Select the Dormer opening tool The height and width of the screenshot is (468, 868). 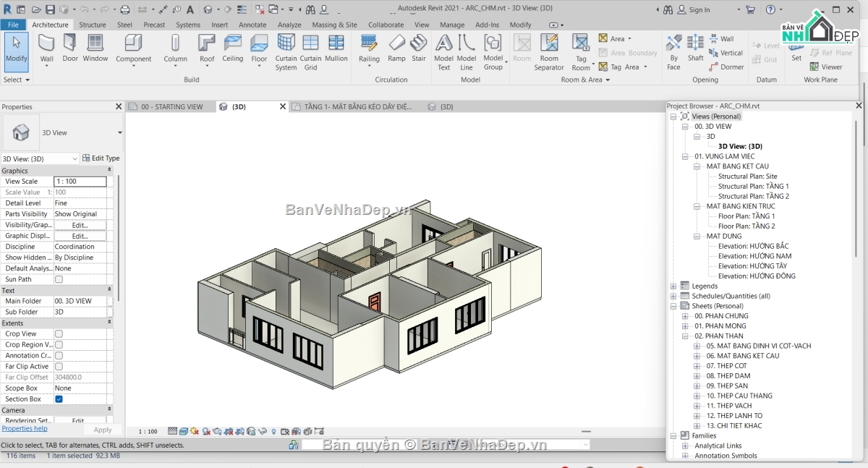click(x=726, y=67)
